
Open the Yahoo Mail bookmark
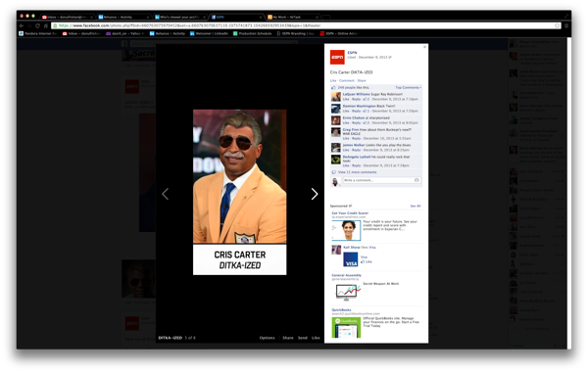[x=125, y=33]
